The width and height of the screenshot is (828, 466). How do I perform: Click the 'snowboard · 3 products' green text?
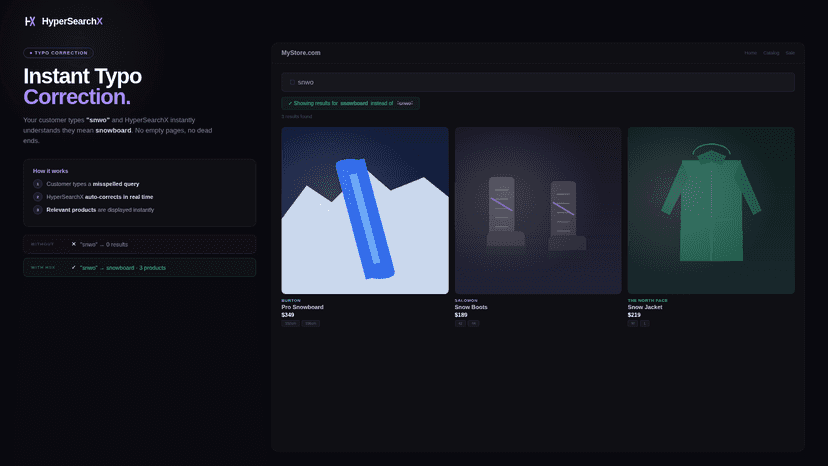click(136, 268)
